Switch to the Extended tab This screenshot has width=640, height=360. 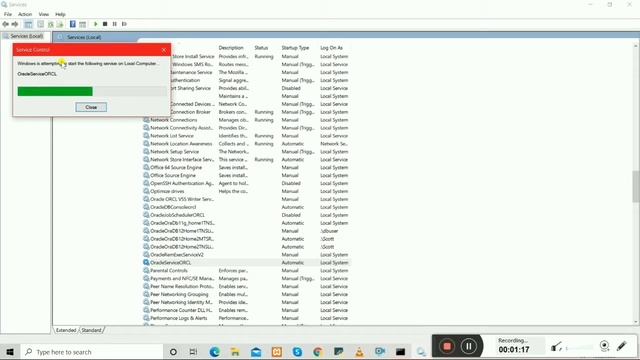pos(66,330)
